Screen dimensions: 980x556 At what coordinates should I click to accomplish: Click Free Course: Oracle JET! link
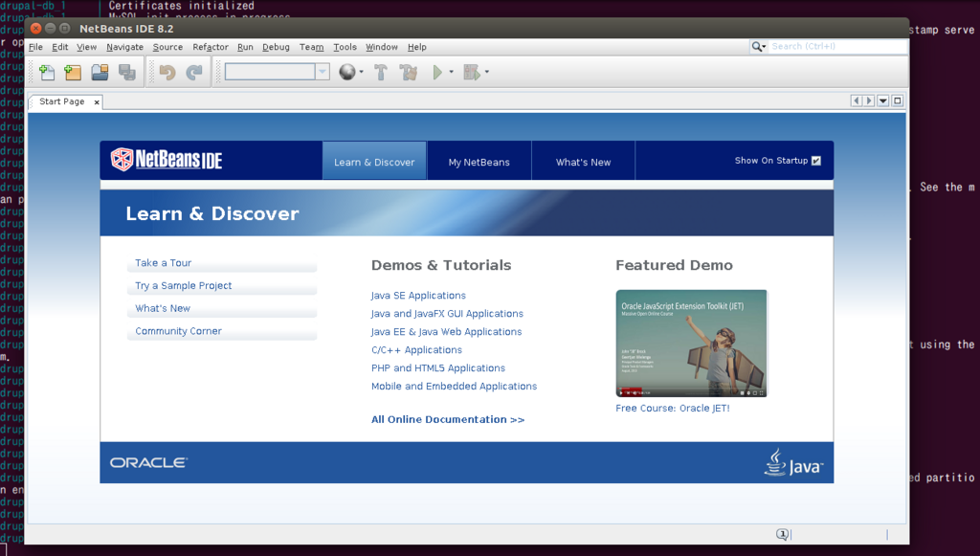click(x=673, y=408)
